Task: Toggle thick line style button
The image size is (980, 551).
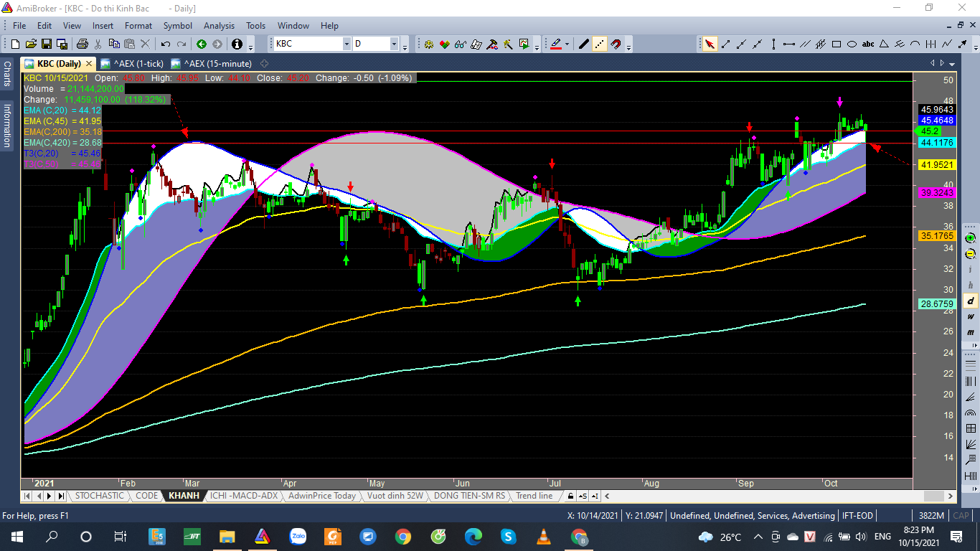Action: [584, 44]
